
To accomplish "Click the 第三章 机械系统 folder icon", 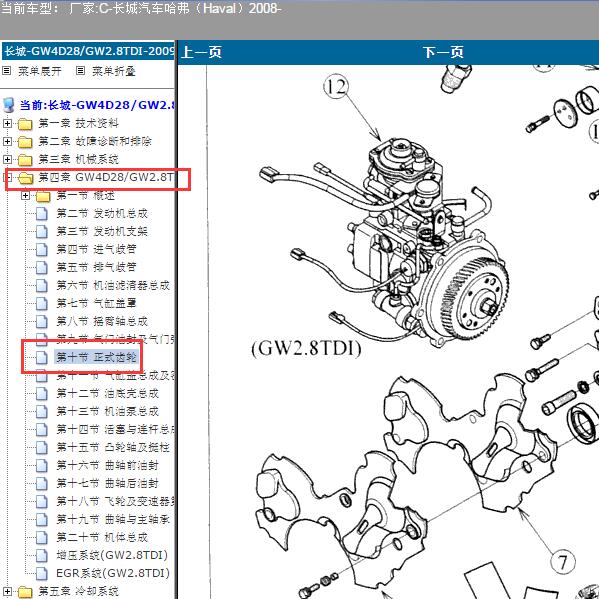I will [25, 160].
